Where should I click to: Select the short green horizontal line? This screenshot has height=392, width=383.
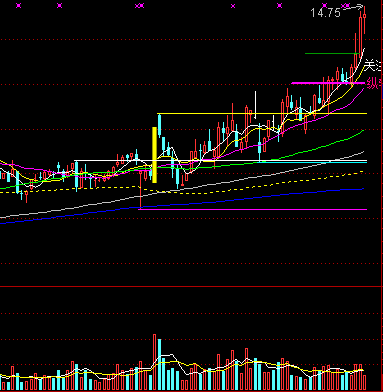click(x=332, y=53)
